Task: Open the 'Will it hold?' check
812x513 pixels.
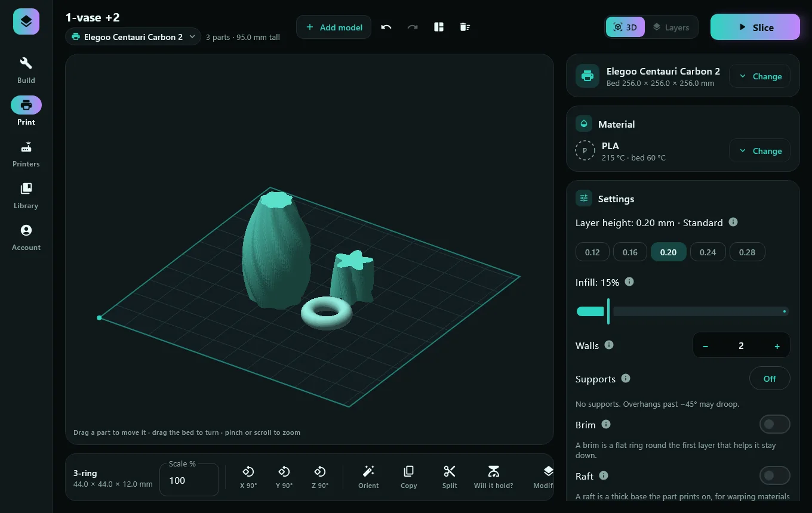Action: tap(493, 477)
